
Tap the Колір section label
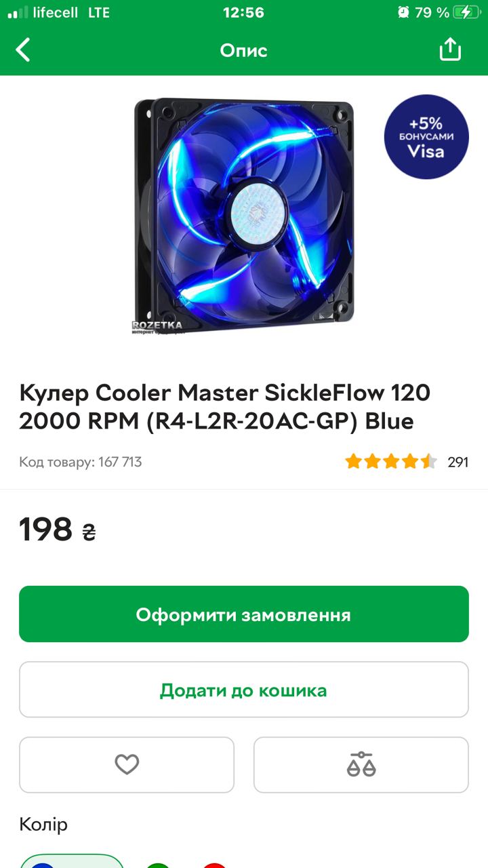coord(43,825)
